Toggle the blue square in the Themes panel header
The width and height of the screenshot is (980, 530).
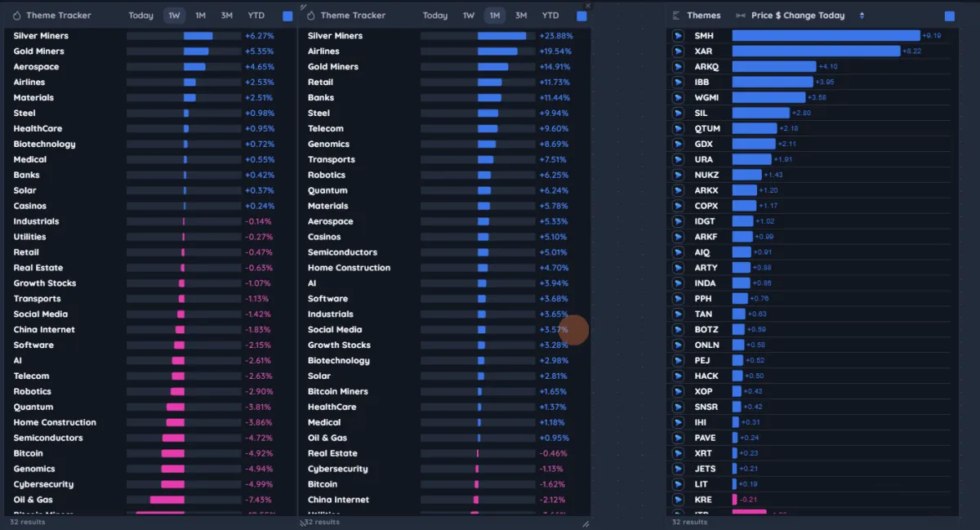950,15
